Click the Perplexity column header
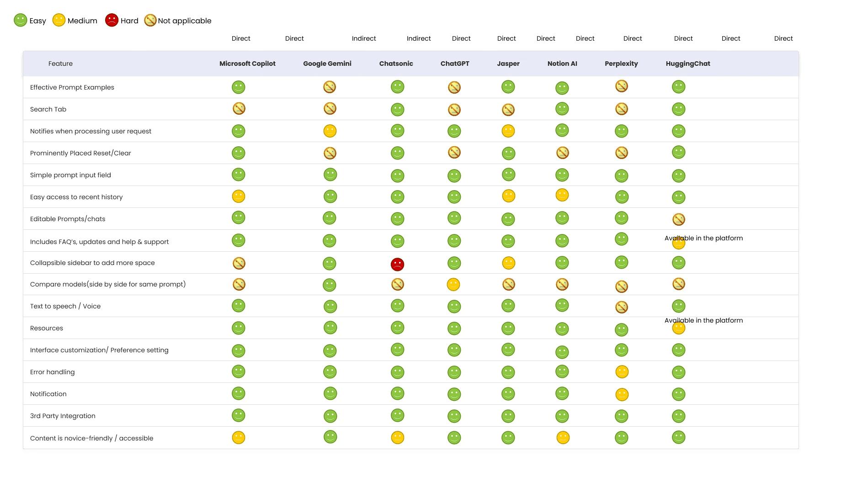The height and width of the screenshot is (504, 868). tap(621, 64)
